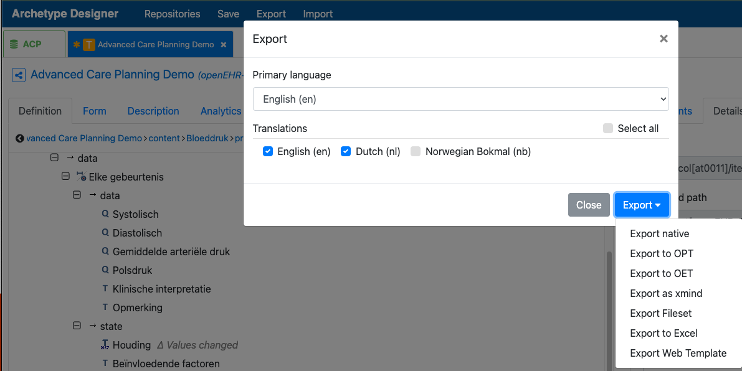Image resolution: width=742 pixels, height=372 pixels.
Task: Select the Systolisch tree row
Action: coord(135,214)
